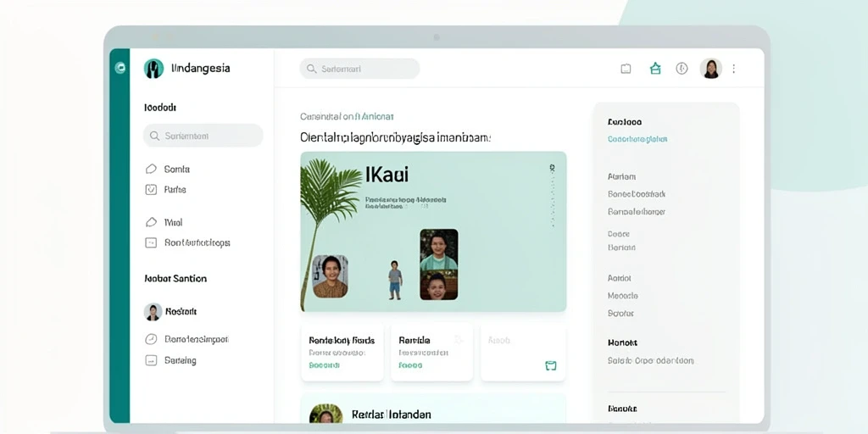This screenshot has height=434, width=868.
Task: Click the Aaob card title
Action: (499, 341)
